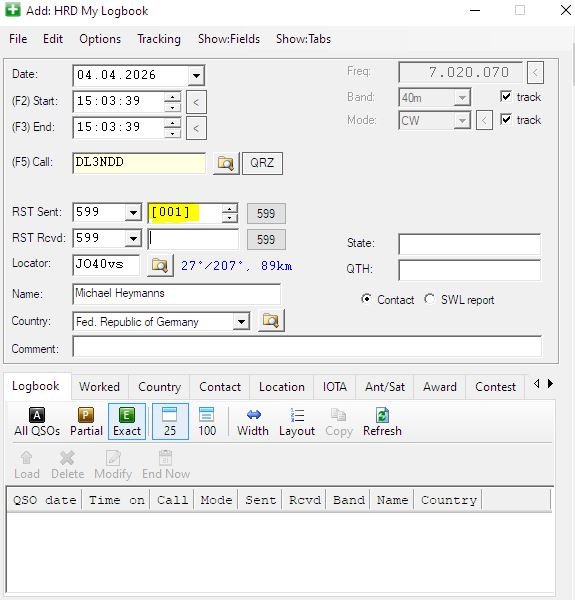Viewport: 575px width, 600px height.
Task: Click the QTH input field
Action: click(470, 270)
